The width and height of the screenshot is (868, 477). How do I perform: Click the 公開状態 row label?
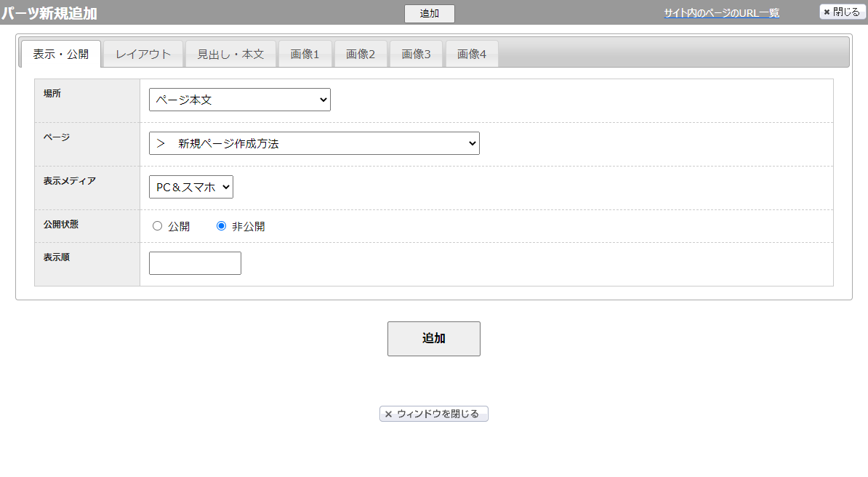pos(61,224)
